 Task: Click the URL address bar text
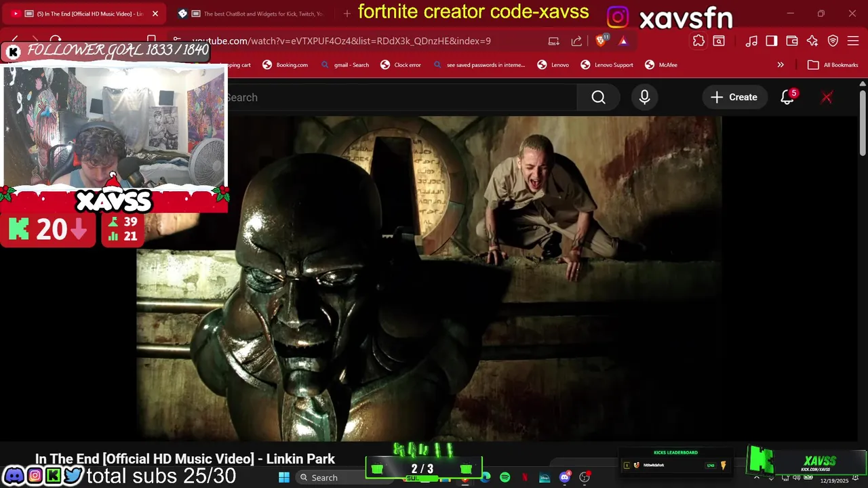coord(341,41)
